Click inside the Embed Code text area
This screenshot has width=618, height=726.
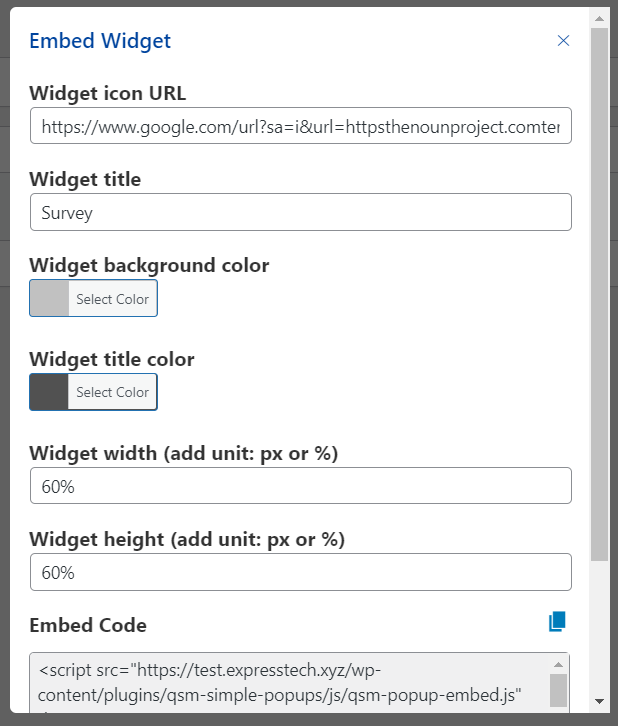coord(289,683)
